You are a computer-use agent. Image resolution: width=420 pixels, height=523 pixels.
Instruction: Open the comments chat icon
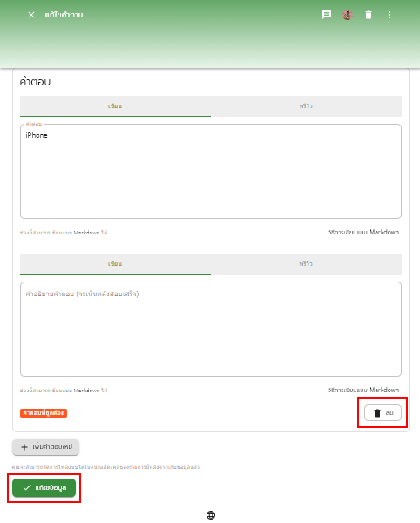[x=327, y=15]
